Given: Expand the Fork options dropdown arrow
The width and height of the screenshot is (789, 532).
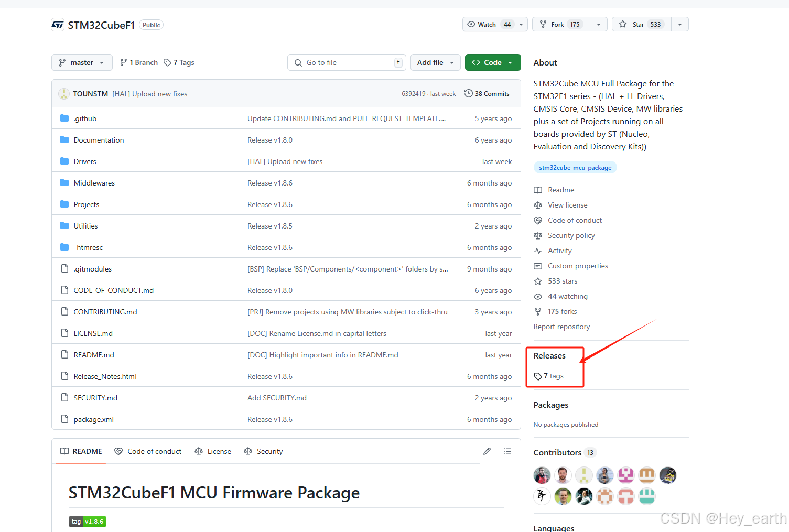Looking at the screenshot, I should tap(599, 24).
